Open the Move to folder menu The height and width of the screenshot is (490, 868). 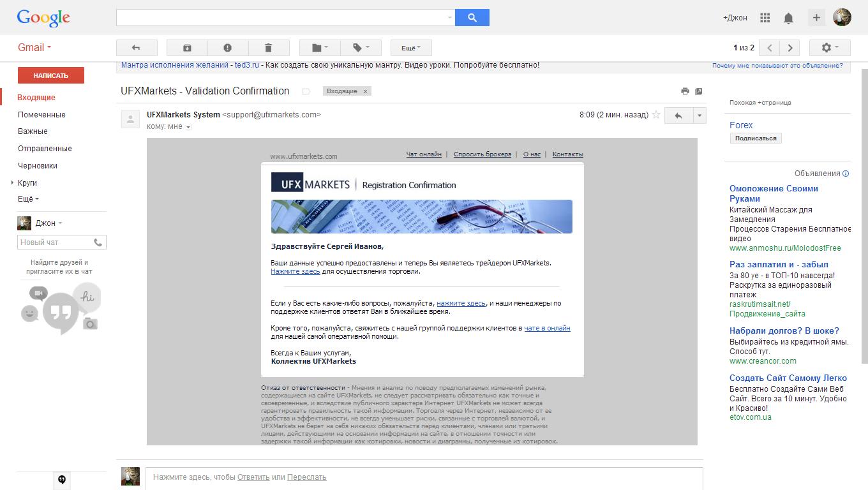320,48
